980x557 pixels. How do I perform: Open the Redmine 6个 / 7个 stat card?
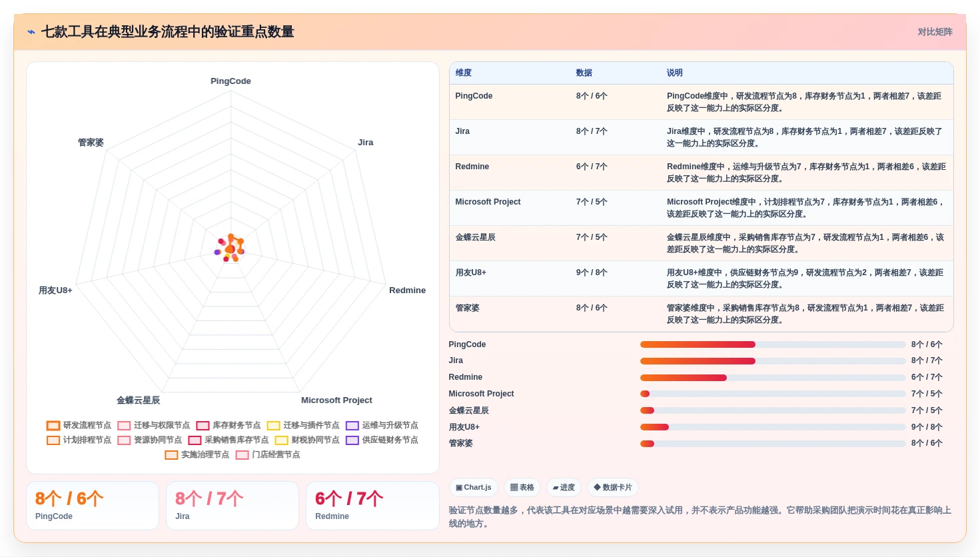click(372, 506)
